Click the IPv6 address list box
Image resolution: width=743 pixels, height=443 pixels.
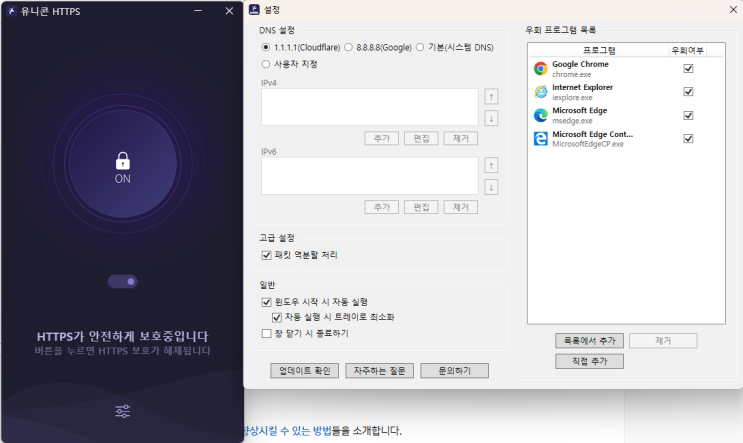(370, 176)
